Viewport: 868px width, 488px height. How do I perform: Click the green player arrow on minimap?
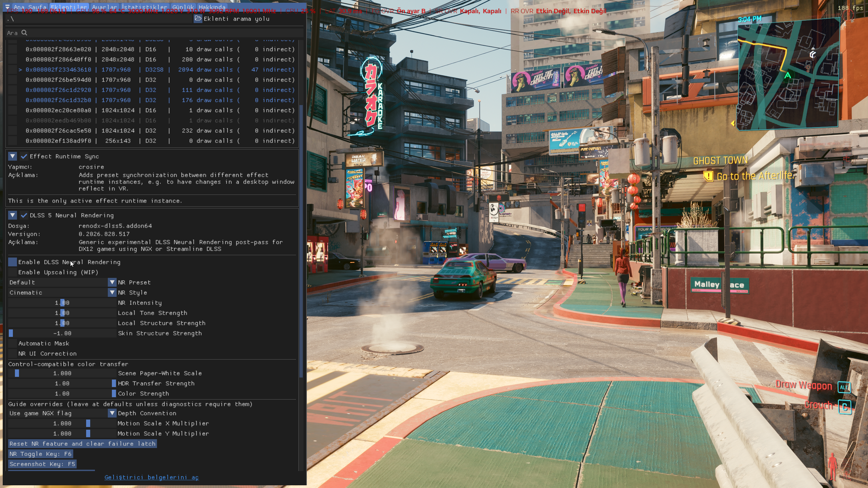tap(787, 75)
